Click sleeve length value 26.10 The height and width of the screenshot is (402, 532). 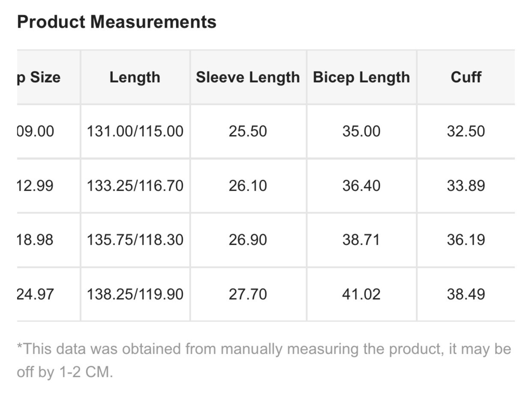click(248, 186)
